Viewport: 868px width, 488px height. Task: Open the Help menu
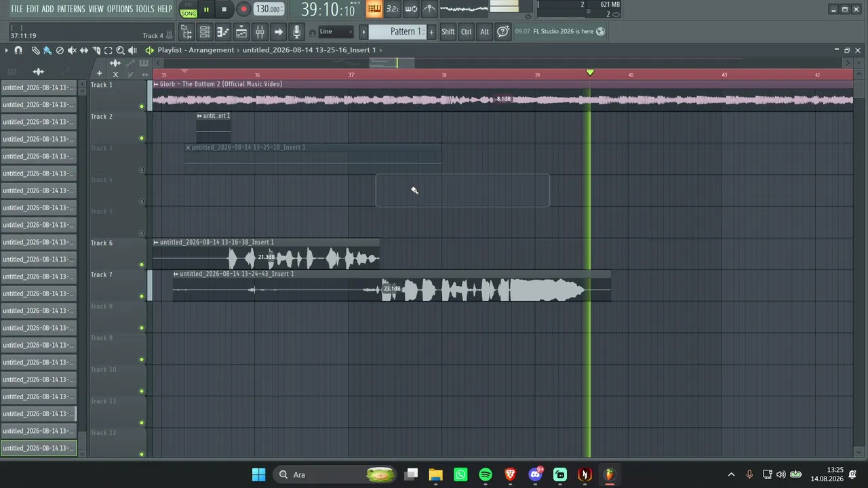(165, 9)
